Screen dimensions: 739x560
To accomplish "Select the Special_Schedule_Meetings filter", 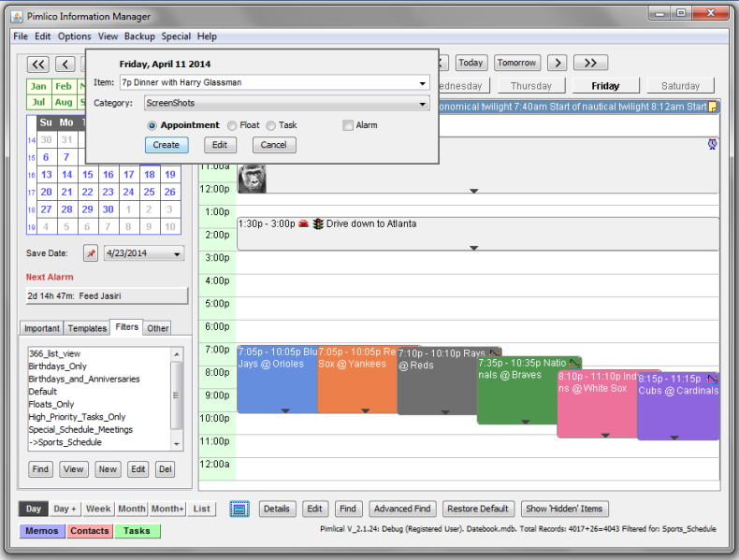I will click(x=80, y=429).
